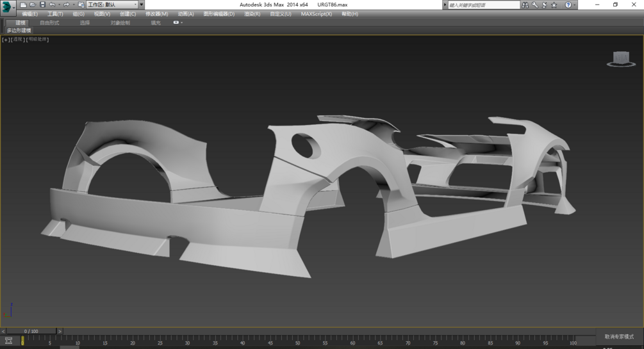Viewport: 644px width, 349px height.
Task: Click the favorites star icon
Action: pyautogui.click(x=554, y=5)
